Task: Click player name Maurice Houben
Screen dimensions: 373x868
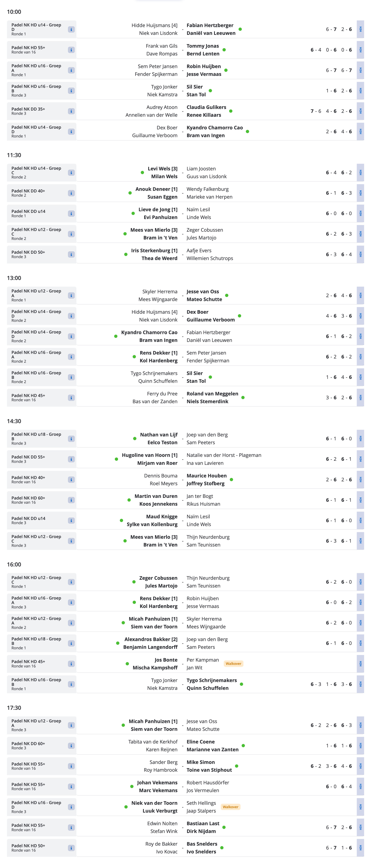Action: click(x=207, y=476)
